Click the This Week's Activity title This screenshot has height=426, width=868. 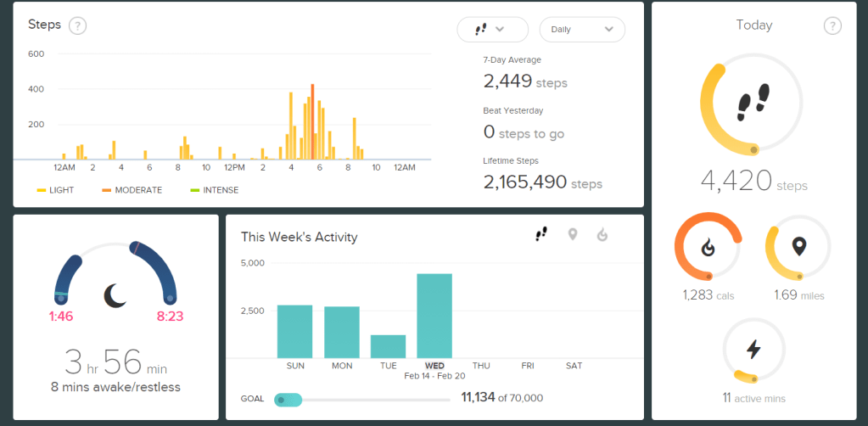tap(299, 237)
